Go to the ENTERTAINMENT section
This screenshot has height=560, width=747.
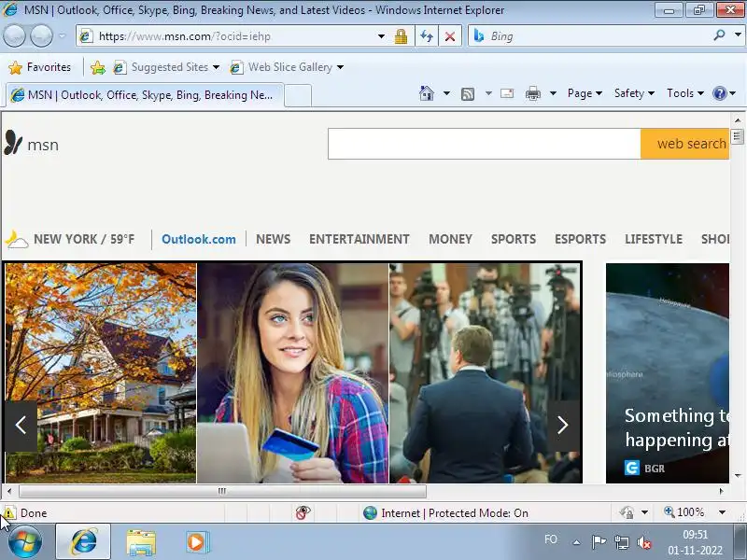pyautogui.click(x=359, y=239)
